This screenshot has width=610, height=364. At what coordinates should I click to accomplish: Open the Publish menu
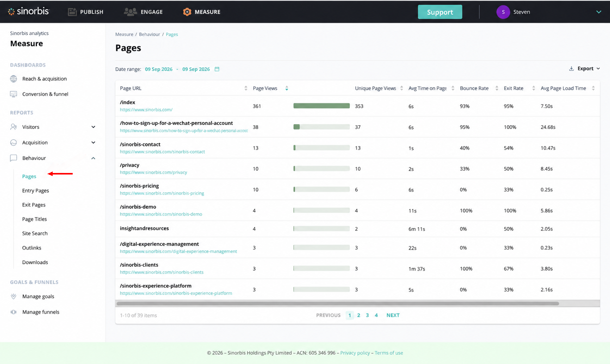point(86,12)
